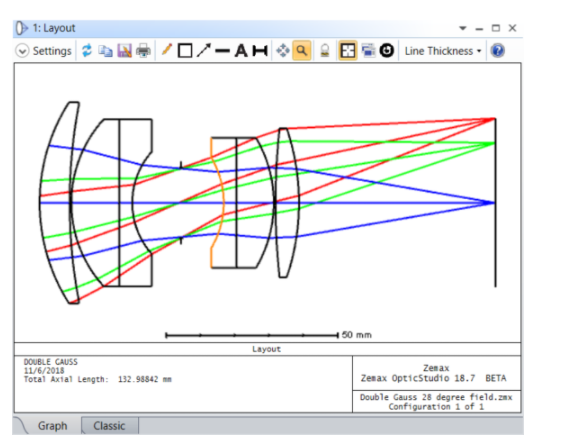The height and width of the screenshot is (445, 574).
Task: Open the Help question mark button
Action: [x=497, y=51]
